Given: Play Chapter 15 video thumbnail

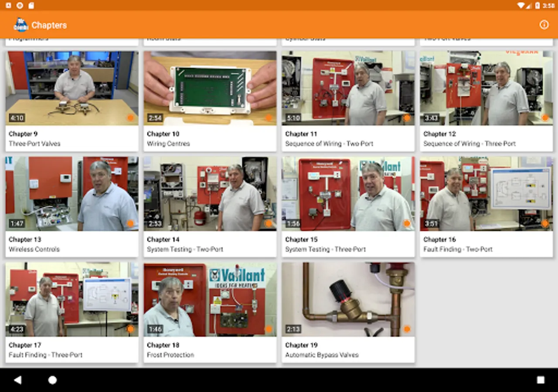Looking at the screenshot, I should click(x=348, y=194).
